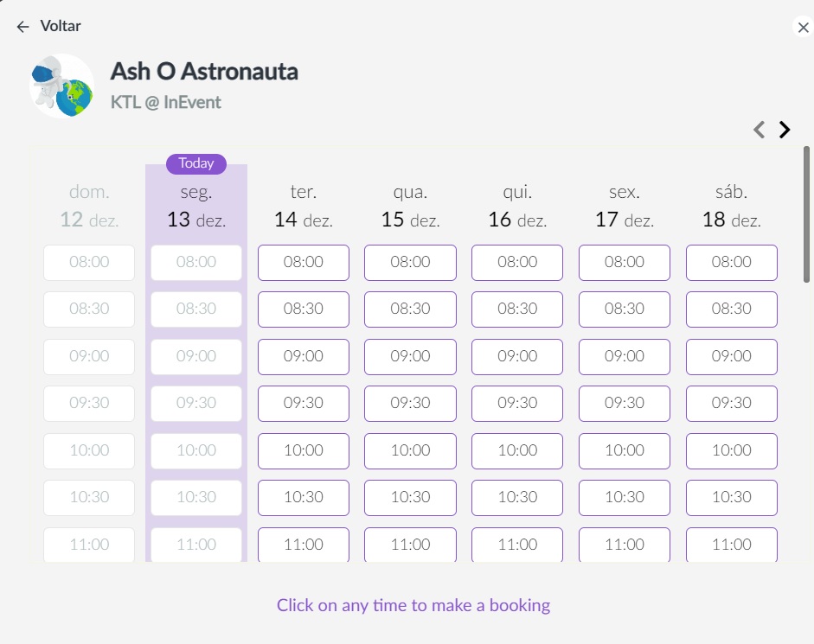The height and width of the screenshot is (644, 814).
Task: Go to the next week with the right chevron
Action: [785, 129]
